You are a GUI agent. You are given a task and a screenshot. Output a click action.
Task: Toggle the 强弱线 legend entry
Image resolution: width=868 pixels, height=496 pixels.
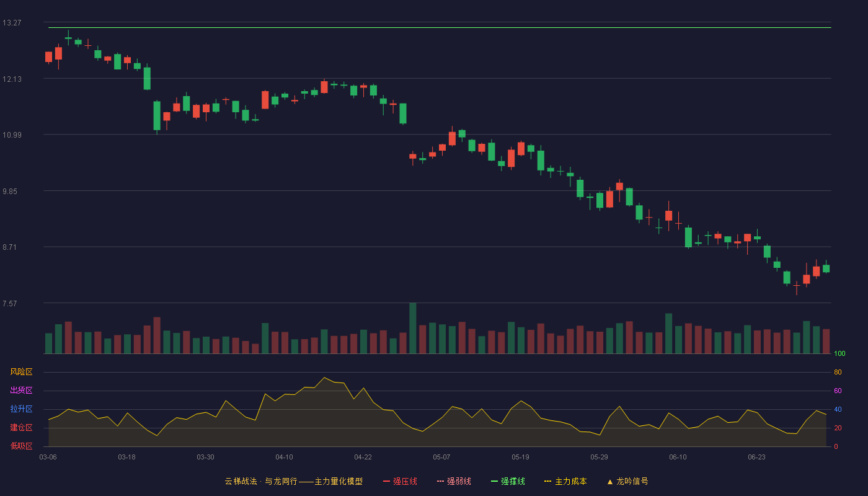coord(454,481)
